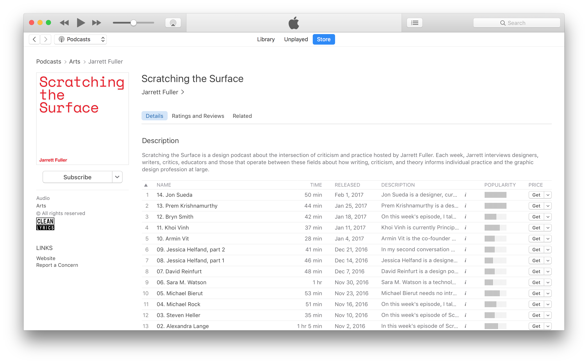
Task: Select episode row 04. Michael Rock
Action: point(346,304)
